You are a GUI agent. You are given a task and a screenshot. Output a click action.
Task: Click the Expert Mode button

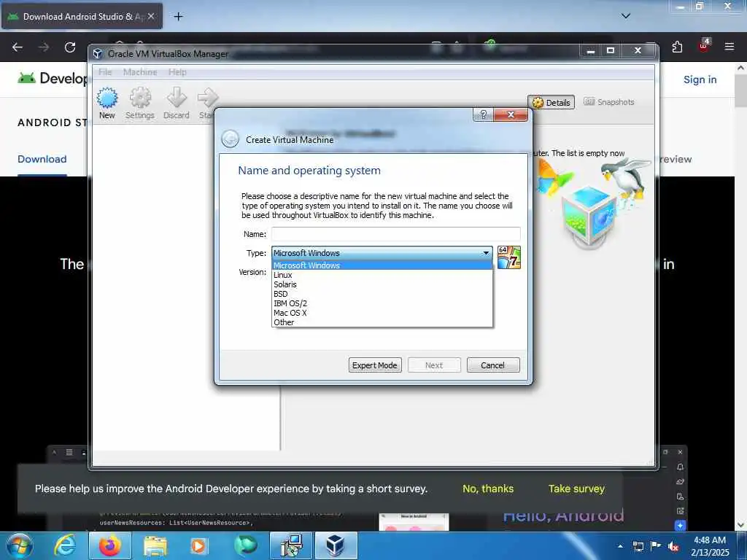tap(375, 365)
